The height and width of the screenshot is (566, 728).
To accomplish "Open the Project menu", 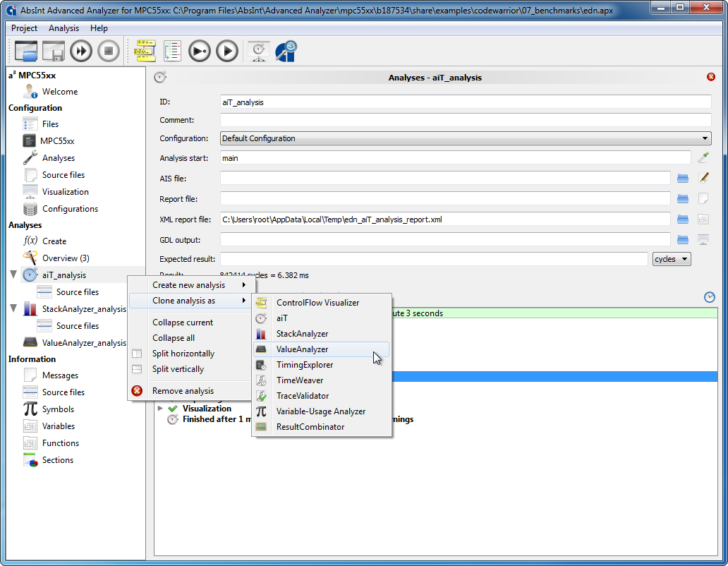I will [24, 28].
